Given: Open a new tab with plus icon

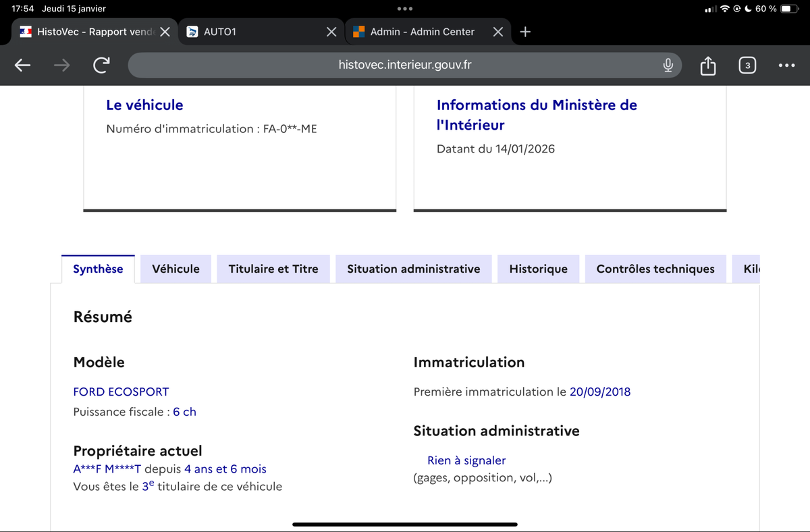Looking at the screenshot, I should [x=526, y=32].
